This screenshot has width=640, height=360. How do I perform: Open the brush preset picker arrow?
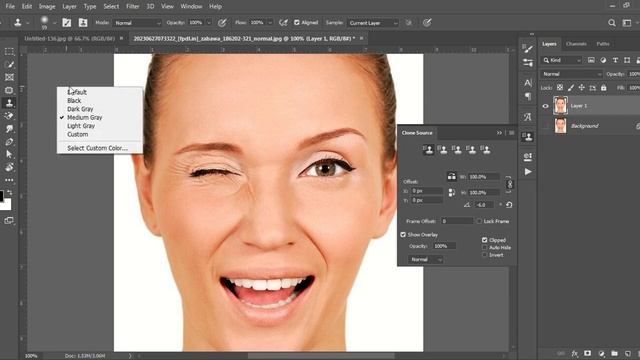pyautogui.click(x=54, y=23)
